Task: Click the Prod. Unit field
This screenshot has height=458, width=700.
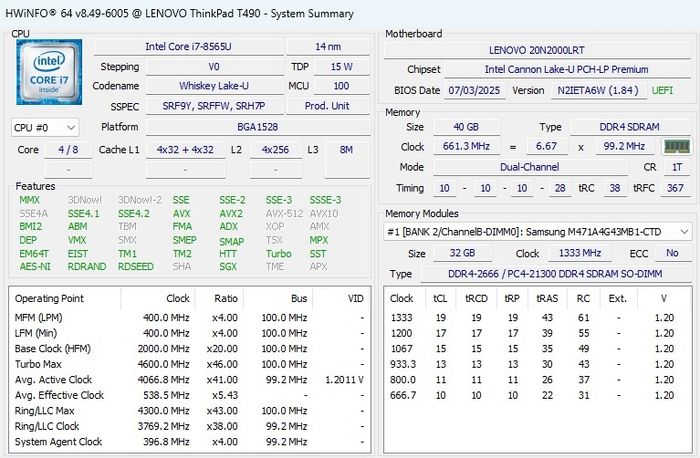Action: click(327, 106)
